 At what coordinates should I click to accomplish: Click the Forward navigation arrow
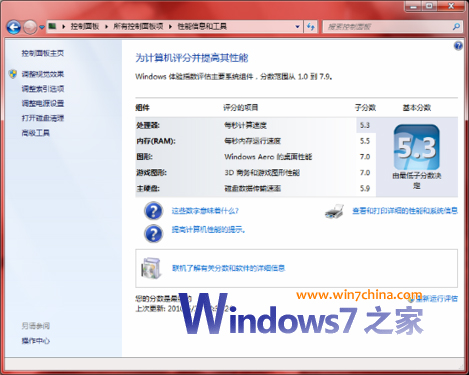coord(30,27)
